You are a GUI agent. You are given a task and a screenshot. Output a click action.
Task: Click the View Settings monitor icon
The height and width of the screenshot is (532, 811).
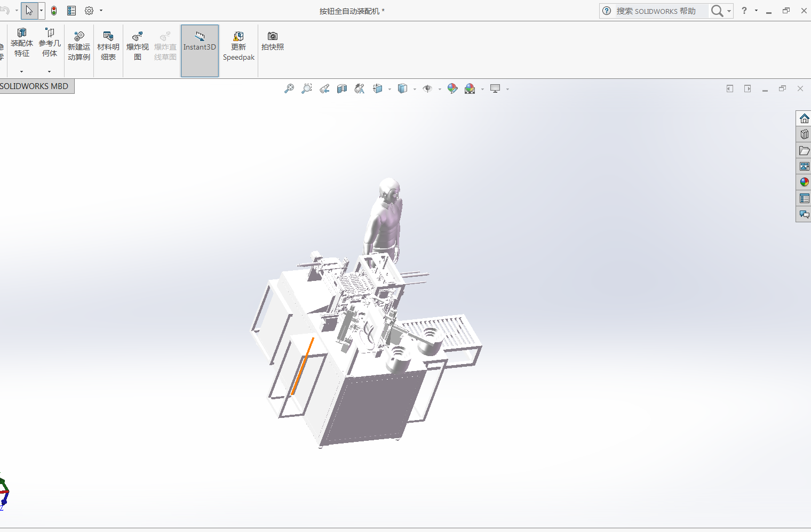pos(495,88)
